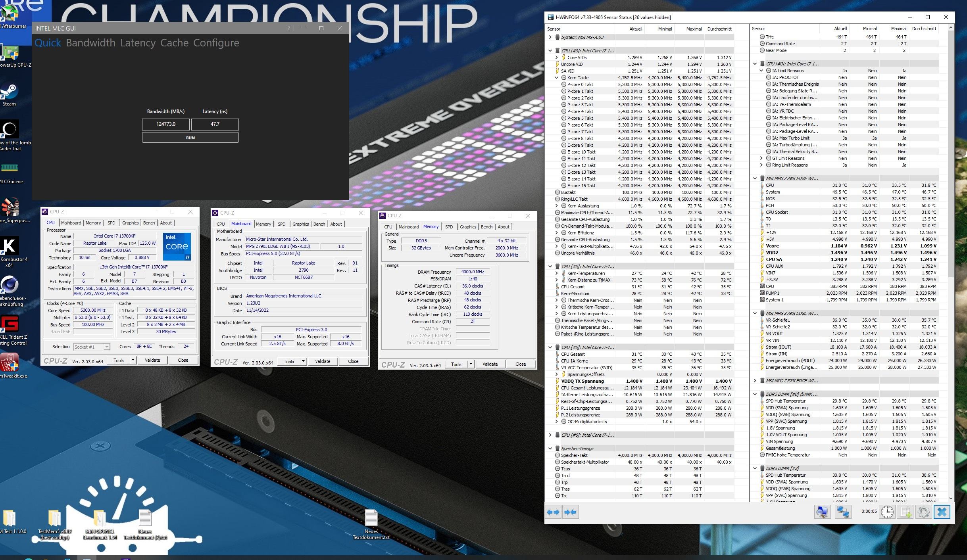Open HWiNFO sensor settings gear icon
This screenshot has width=967, height=560.
924,512
